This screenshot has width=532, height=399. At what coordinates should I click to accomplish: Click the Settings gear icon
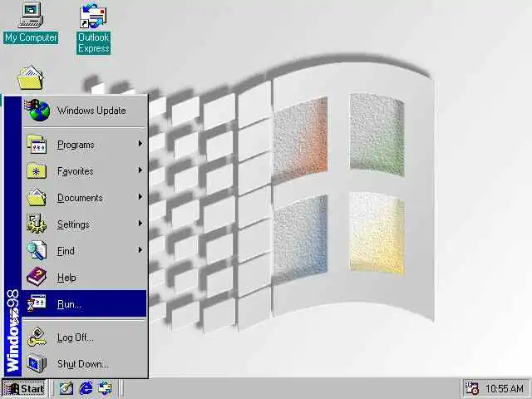click(x=37, y=224)
